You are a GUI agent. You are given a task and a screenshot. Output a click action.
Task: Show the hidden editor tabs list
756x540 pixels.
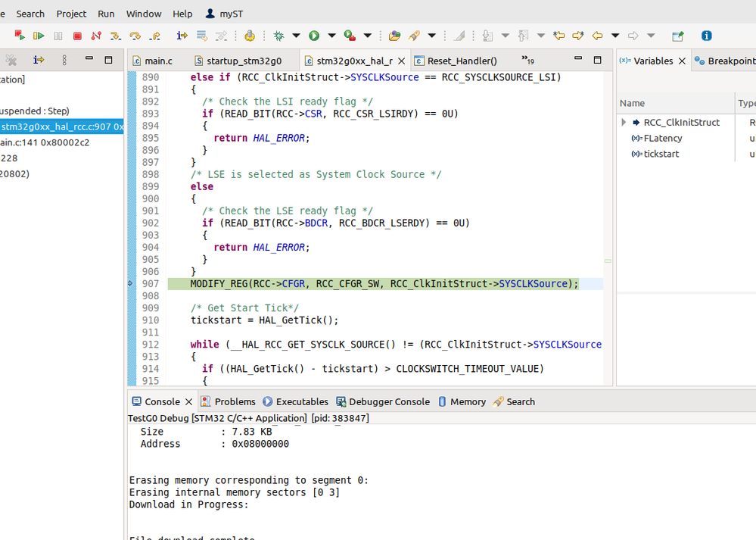527,61
